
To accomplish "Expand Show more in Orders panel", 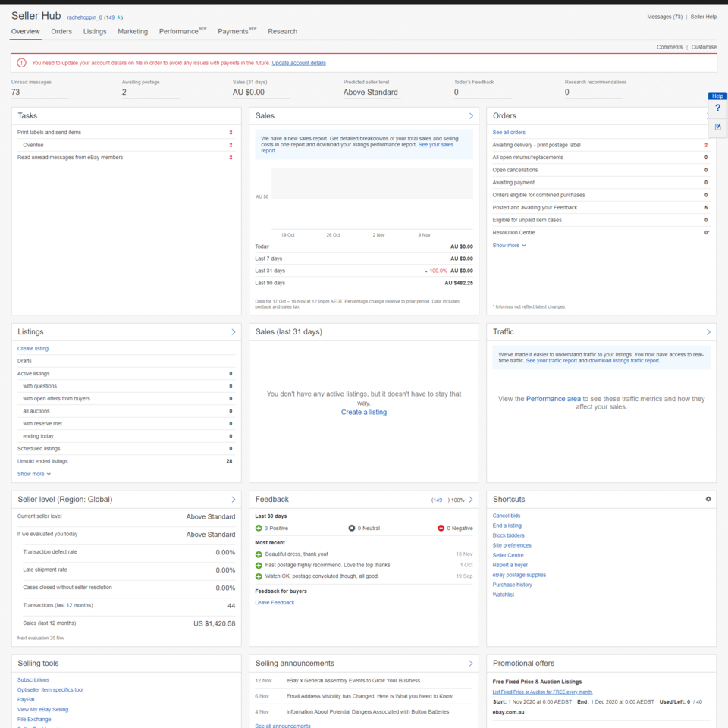I will (509, 245).
